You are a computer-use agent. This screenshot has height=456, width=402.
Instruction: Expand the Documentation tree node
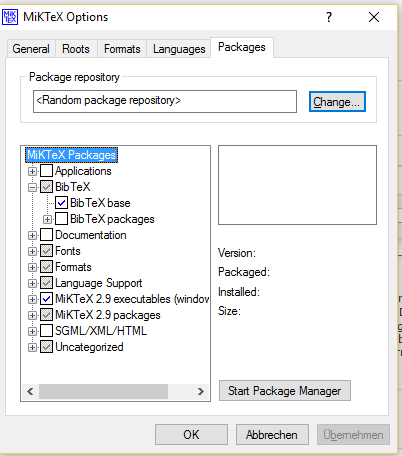[32, 235]
